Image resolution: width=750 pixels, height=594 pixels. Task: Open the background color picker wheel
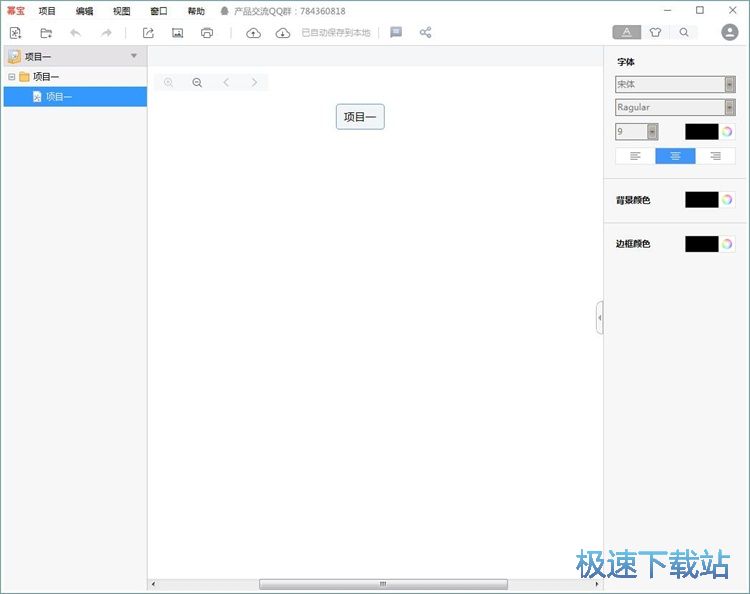tap(727, 199)
